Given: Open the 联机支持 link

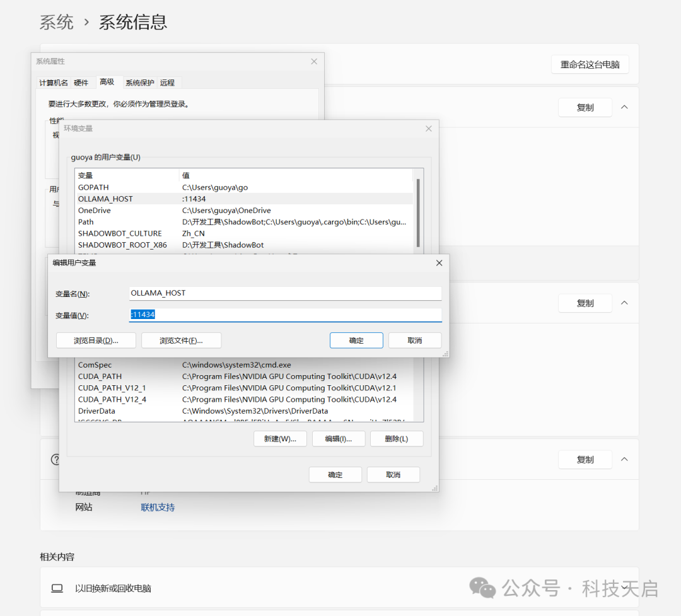Looking at the screenshot, I should [158, 508].
